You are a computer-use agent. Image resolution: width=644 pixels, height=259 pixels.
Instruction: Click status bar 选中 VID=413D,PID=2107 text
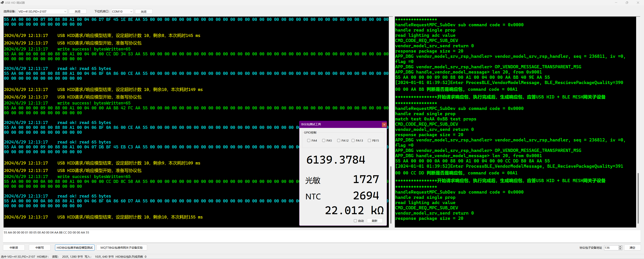[x=18, y=257]
